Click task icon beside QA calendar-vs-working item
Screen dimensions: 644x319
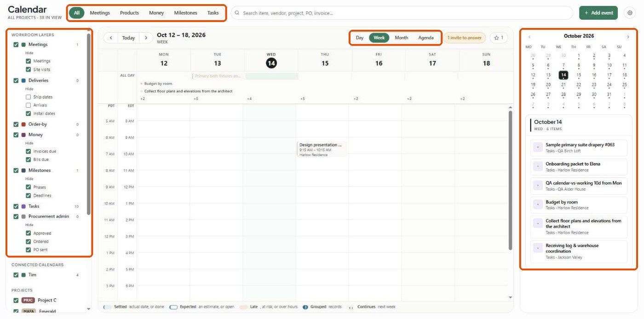(x=537, y=185)
